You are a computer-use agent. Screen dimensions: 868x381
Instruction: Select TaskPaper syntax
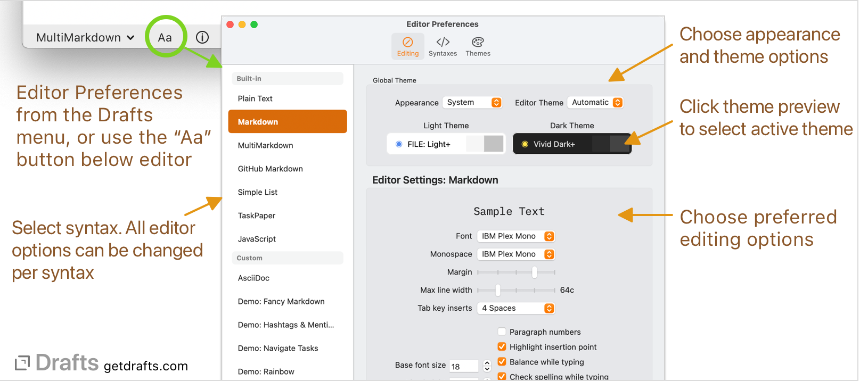click(288, 216)
